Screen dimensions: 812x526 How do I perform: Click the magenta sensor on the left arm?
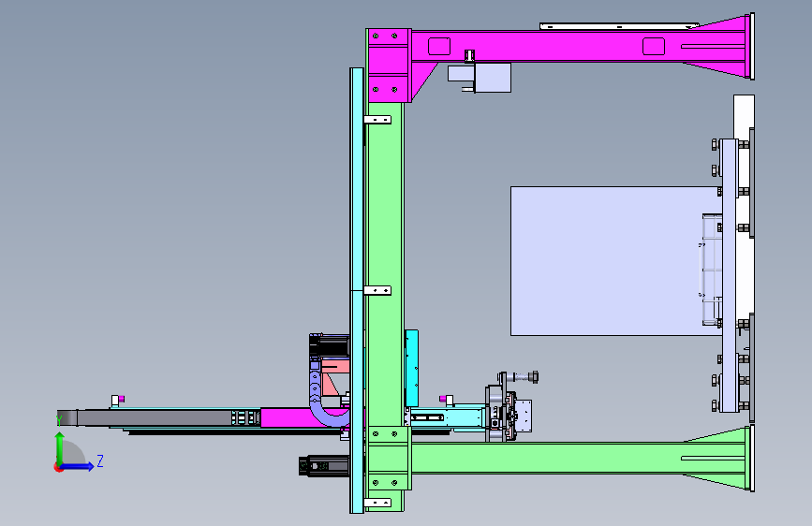tap(122, 399)
